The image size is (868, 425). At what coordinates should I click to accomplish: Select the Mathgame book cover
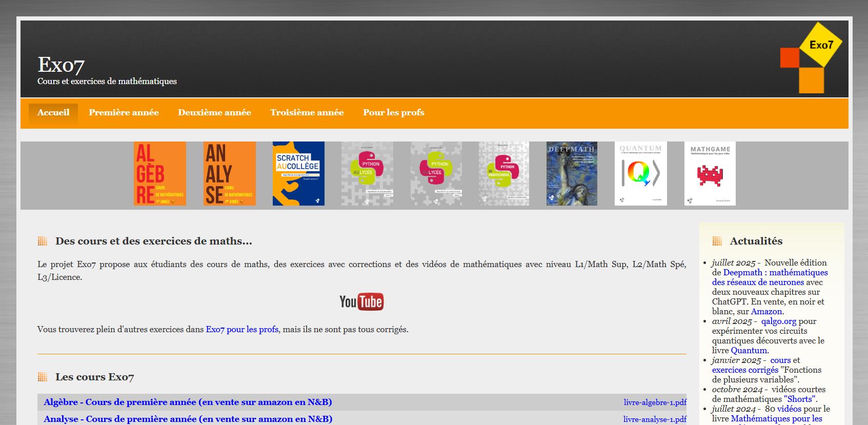(x=710, y=174)
